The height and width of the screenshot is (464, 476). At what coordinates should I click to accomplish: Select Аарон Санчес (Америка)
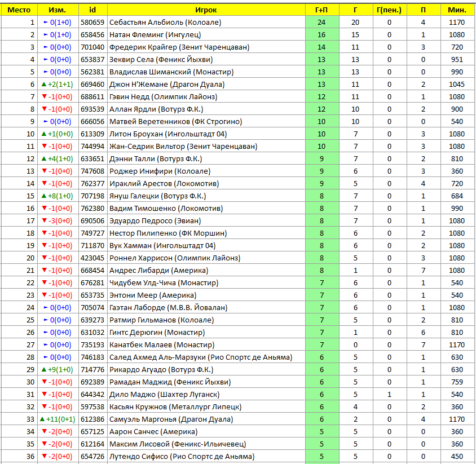click(x=153, y=432)
